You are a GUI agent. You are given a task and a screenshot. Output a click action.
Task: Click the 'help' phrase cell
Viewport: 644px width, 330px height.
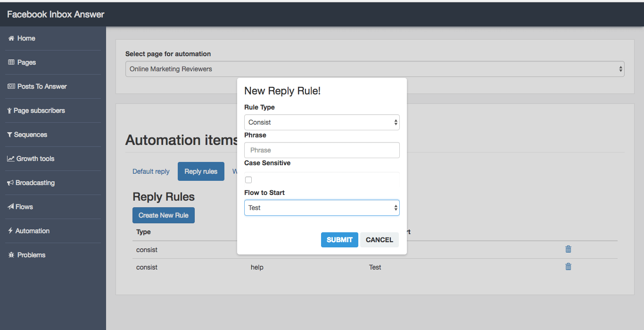[x=257, y=267]
